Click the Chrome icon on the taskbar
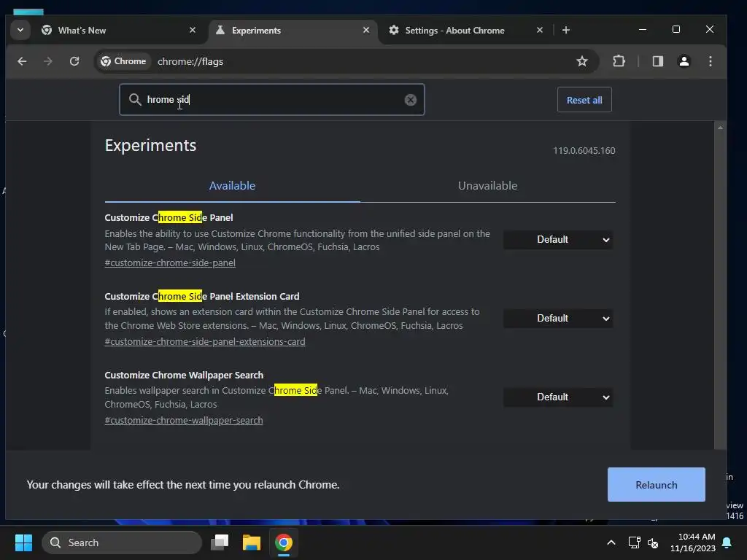Screen dimensions: 747x560 pos(284,542)
